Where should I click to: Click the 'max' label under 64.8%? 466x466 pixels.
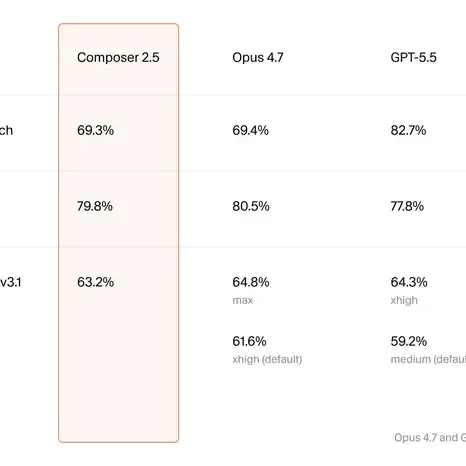click(x=243, y=300)
